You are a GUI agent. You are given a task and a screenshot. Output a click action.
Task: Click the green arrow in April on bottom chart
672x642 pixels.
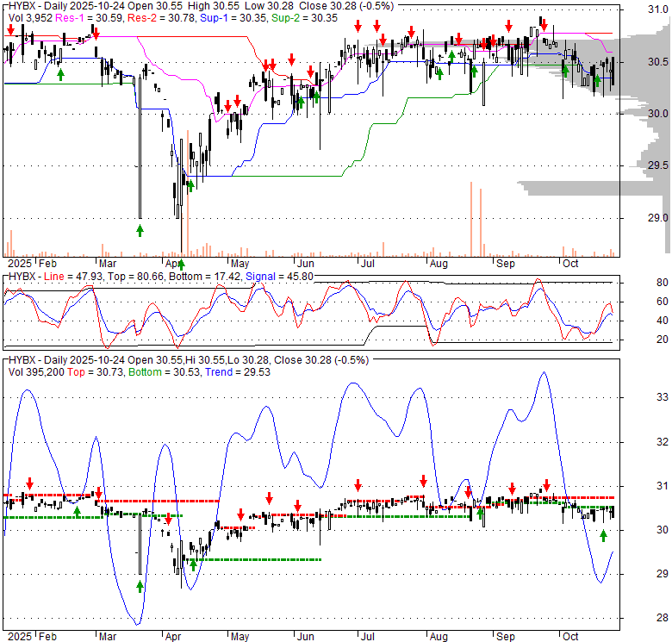pos(193,564)
